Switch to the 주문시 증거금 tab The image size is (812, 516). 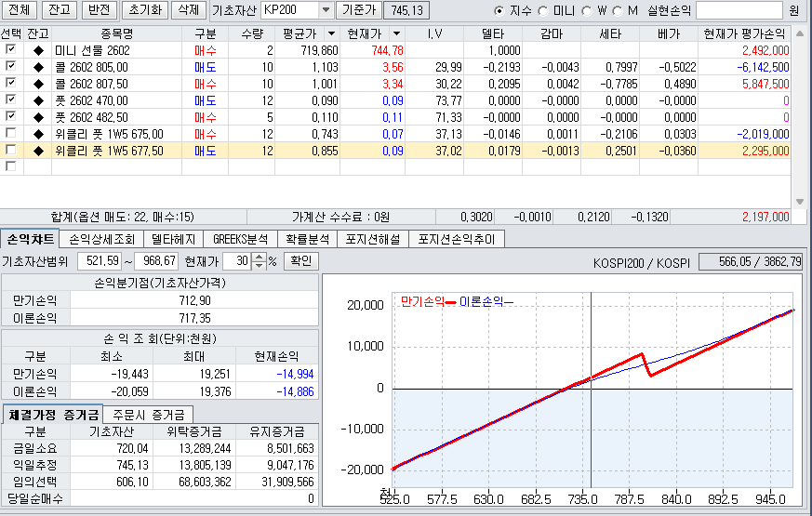point(148,415)
